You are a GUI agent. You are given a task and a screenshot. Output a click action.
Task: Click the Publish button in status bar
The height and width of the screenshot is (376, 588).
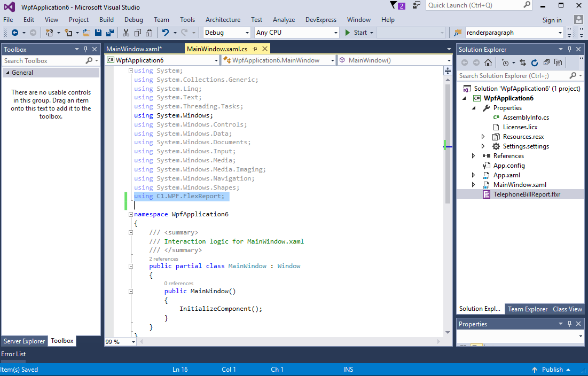(x=551, y=370)
